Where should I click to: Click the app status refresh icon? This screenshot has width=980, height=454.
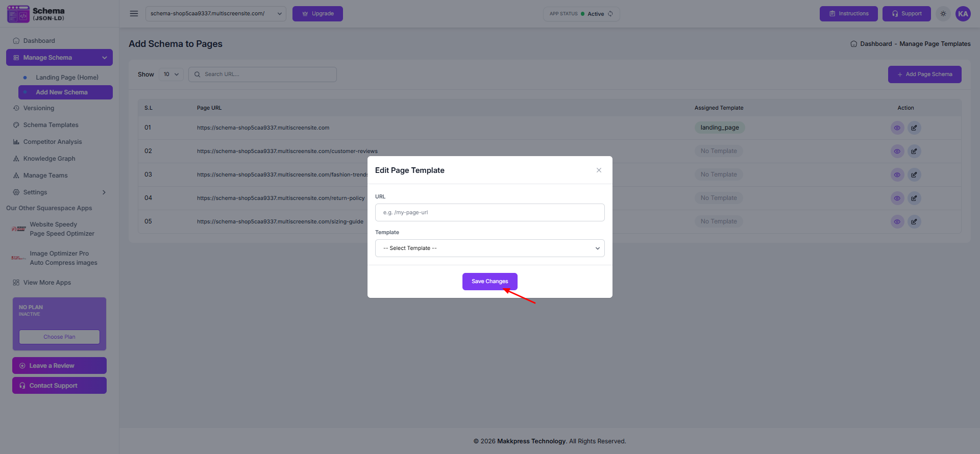pos(610,14)
